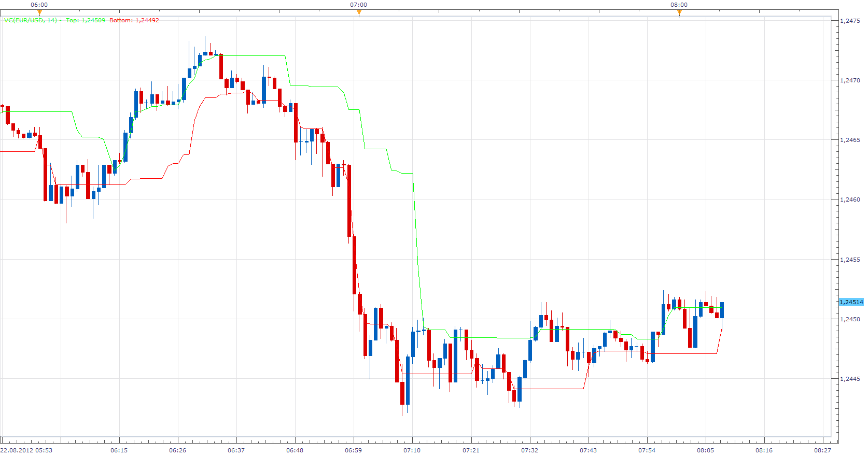Click the 08:00 label at chart top
The image size is (868, 456).
[x=679, y=5]
